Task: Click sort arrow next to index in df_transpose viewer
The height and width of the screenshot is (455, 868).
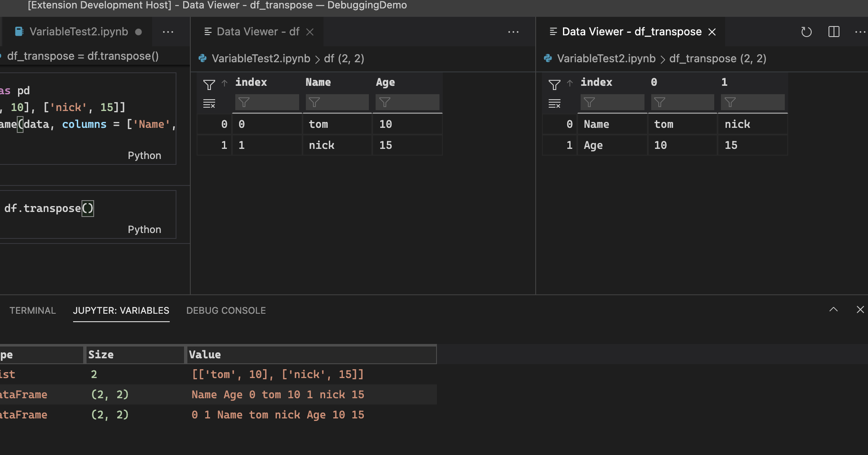Action: (570, 83)
